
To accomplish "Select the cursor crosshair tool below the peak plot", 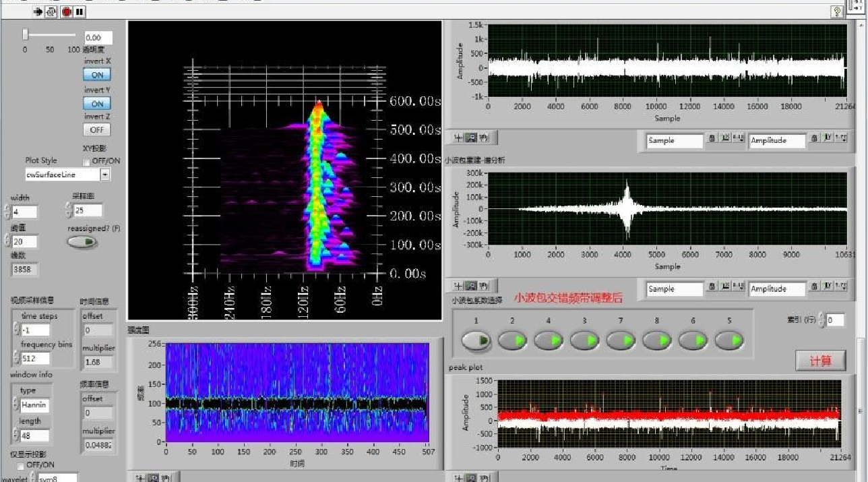I will [x=459, y=477].
